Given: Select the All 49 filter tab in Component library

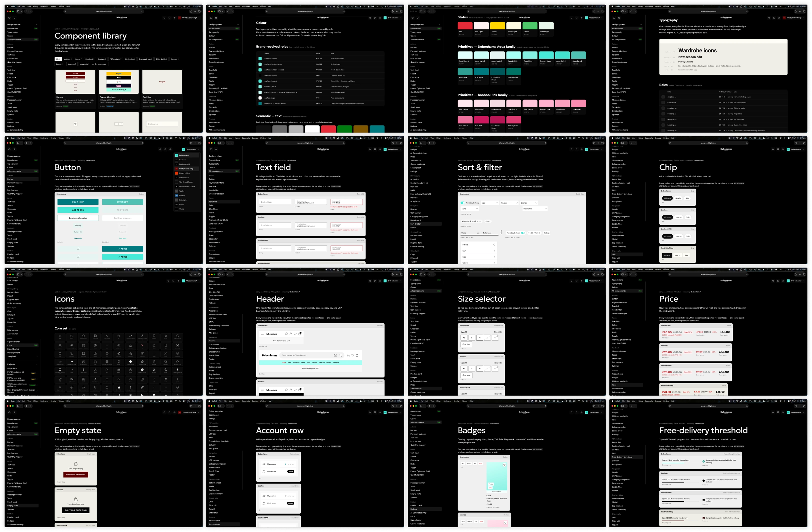Looking at the screenshot, I should (x=58, y=59).
